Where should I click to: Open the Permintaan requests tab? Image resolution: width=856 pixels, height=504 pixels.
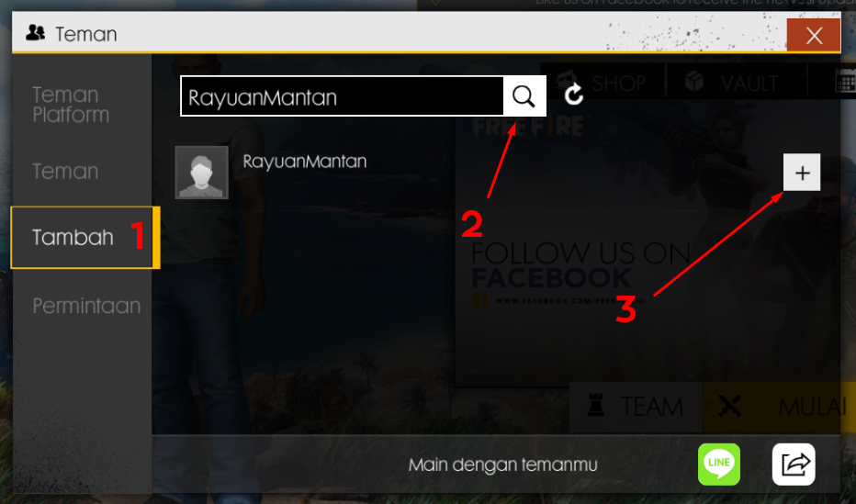point(86,306)
